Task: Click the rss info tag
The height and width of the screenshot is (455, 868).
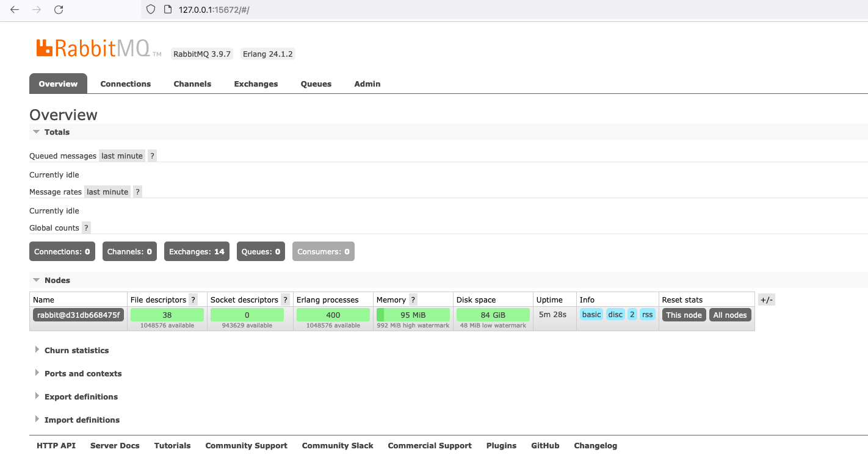Action: [x=648, y=315]
